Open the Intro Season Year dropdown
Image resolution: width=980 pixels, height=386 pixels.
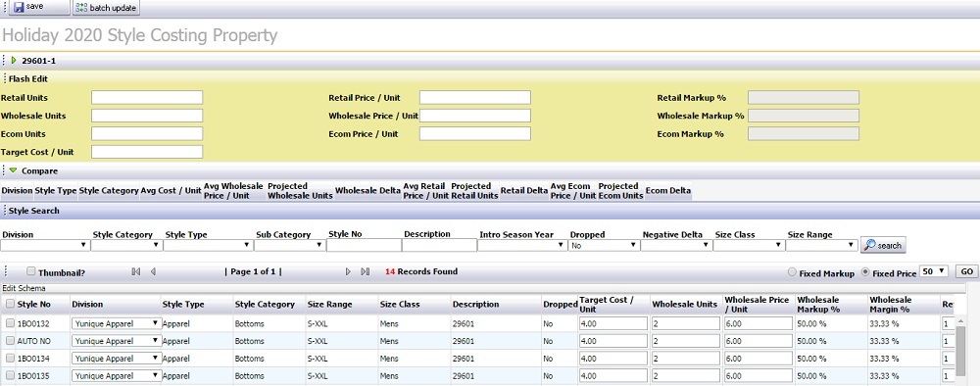pyautogui.click(x=522, y=246)
